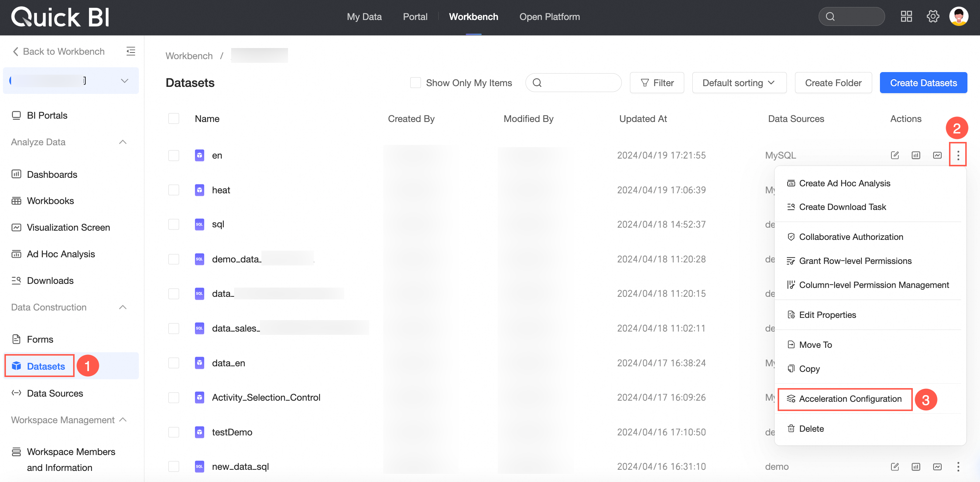Click the Create Folder button
980x482 pixels.
(833, 83)
